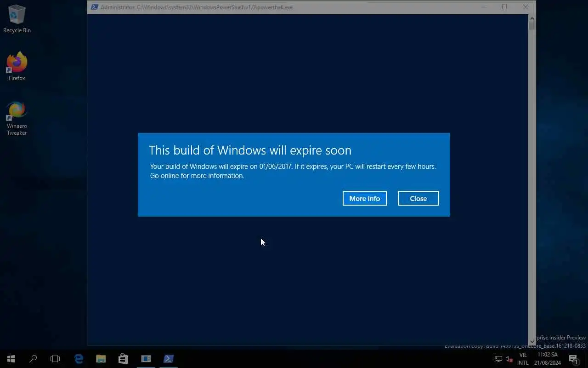Viewport: 588px width, 368px height.
Task: Click the PowerShell vertical scrollbar thumb
Action: [x=532, y=26]
